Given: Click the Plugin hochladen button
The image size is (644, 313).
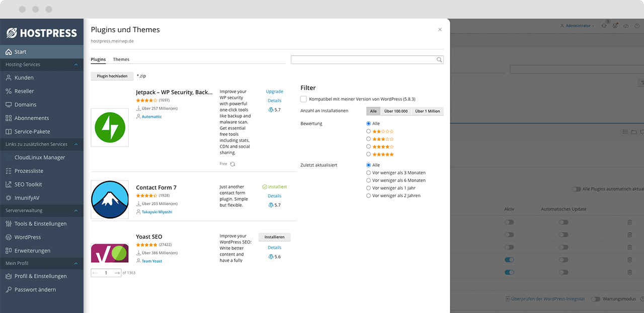Looking at the screenshot, I should click(112, 75).
